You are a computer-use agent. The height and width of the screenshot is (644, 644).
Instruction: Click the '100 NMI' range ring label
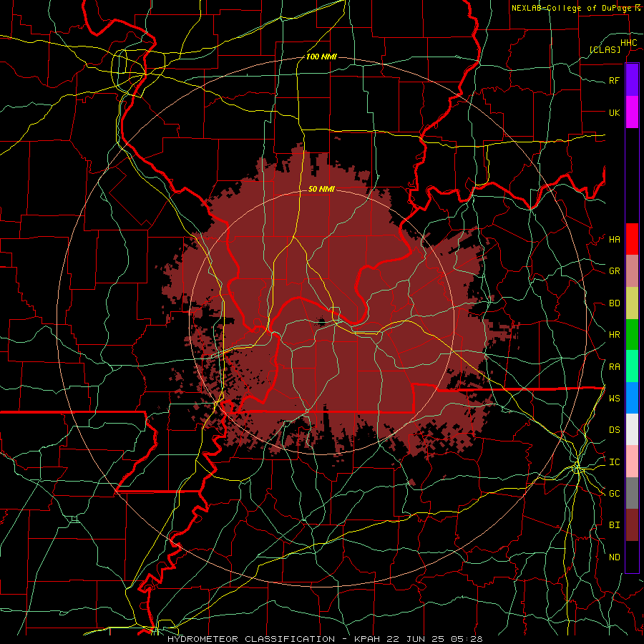coord(321,57)
